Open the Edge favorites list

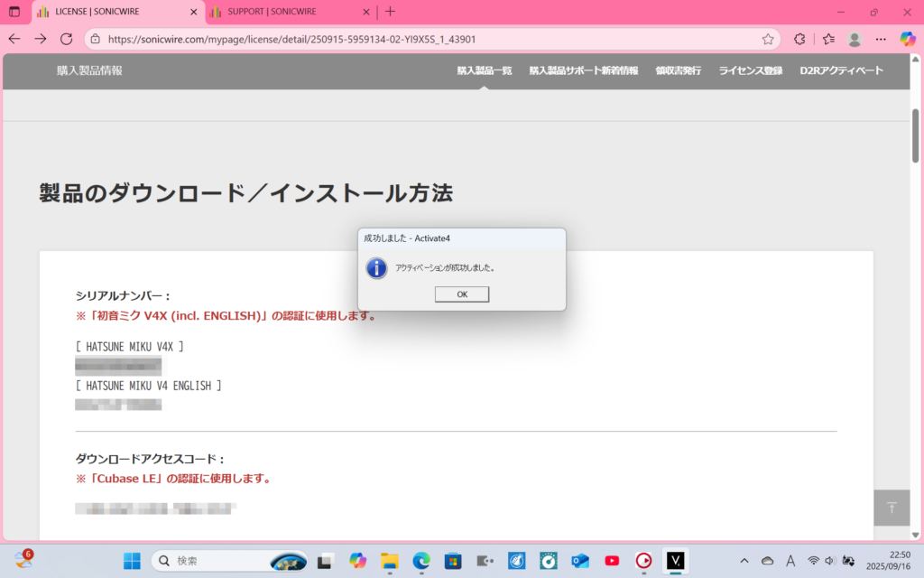[x=828, y=39]
